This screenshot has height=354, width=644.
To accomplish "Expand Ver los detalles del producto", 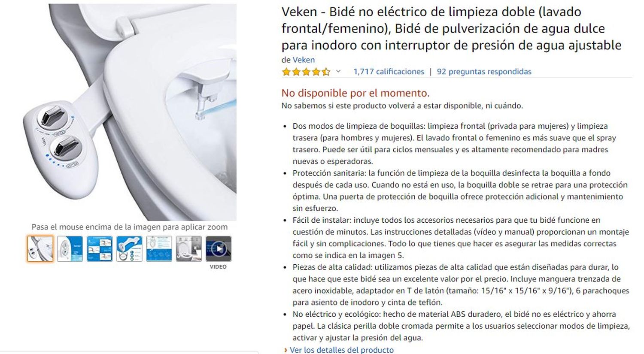I will (341, 350).
